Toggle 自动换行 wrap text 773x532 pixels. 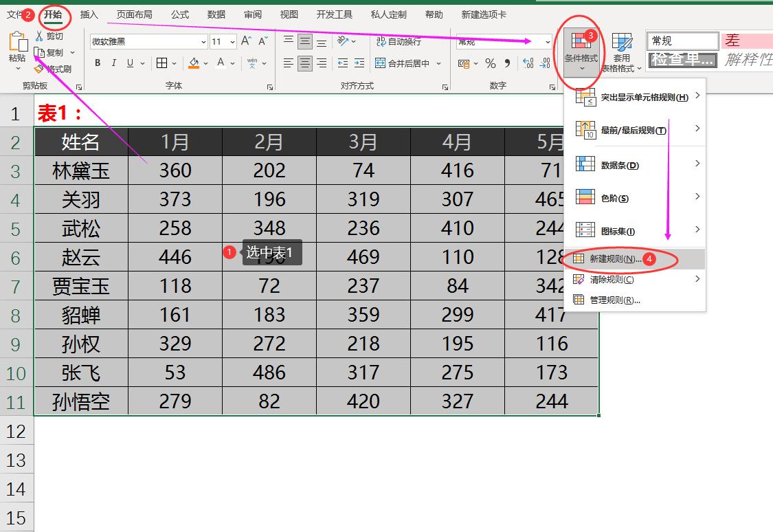[399, 41]
